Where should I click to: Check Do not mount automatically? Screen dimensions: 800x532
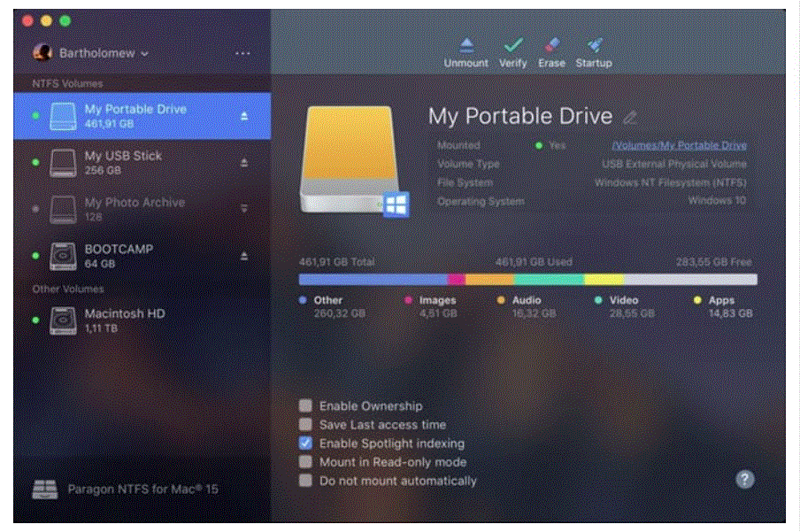[305, 481]
